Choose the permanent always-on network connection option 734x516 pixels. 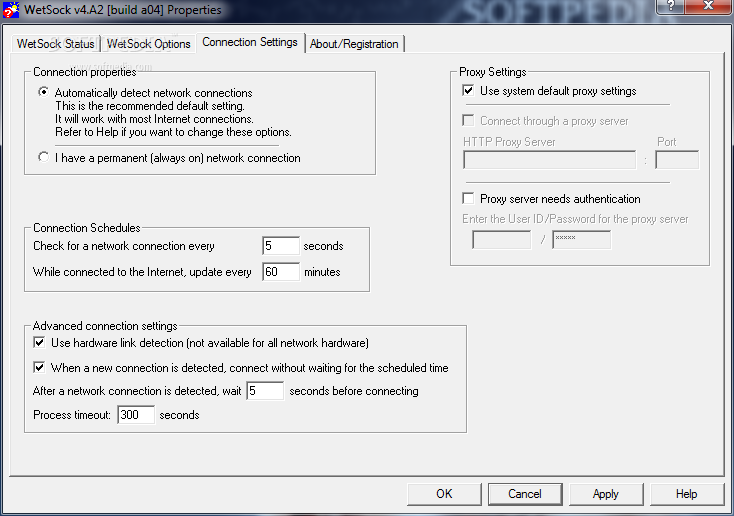pos(44,157)
